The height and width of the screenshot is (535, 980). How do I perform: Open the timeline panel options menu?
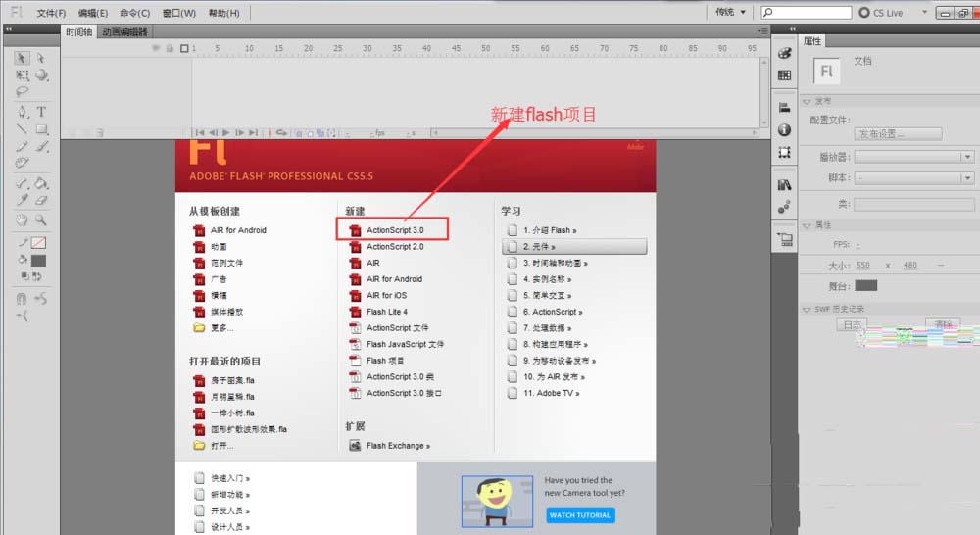click(761, 31)
